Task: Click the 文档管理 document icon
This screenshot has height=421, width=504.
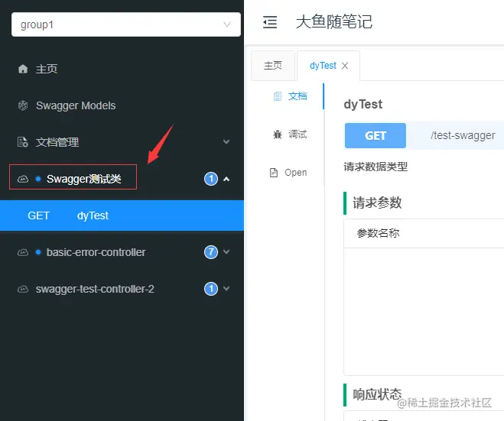Action: click(22, 141)
